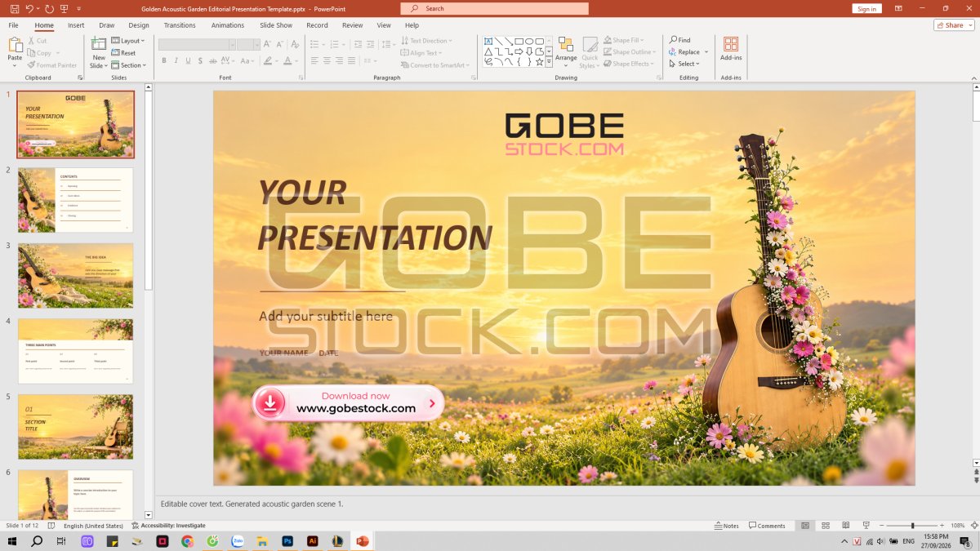Open the File menu
The image size is (980, 551).
(14, 25)
